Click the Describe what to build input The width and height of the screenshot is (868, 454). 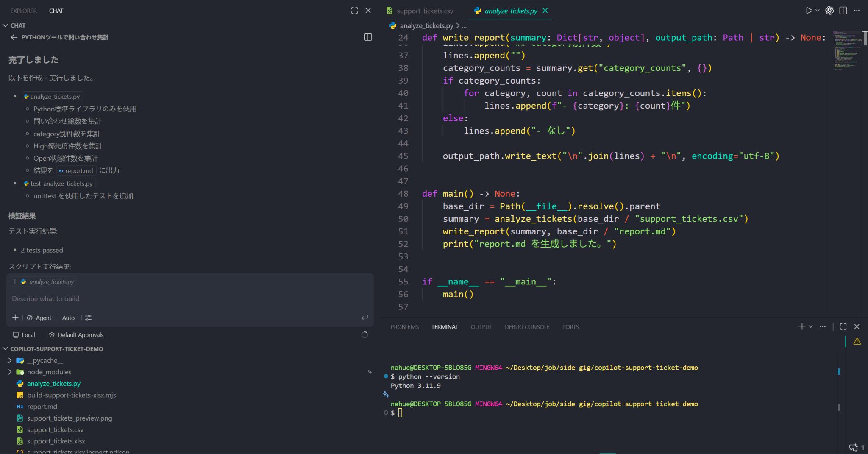tap(189, 298)
